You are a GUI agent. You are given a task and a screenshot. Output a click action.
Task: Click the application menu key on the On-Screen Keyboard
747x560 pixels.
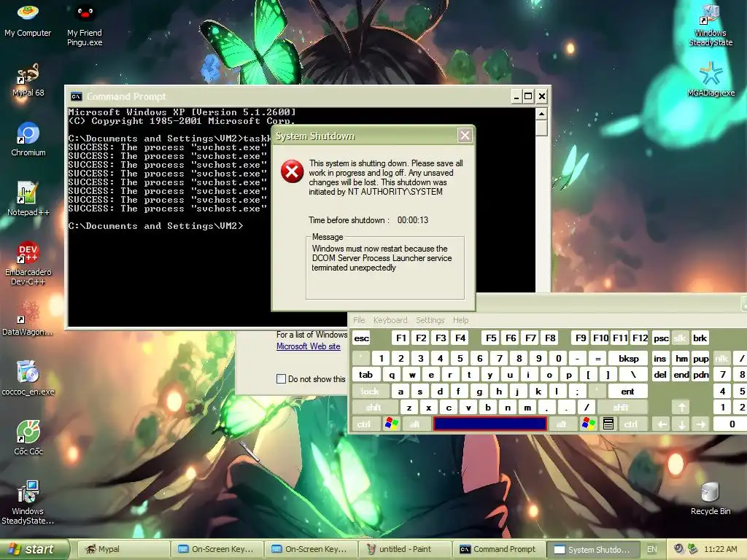pyautogui.click(x=608, y=424)
